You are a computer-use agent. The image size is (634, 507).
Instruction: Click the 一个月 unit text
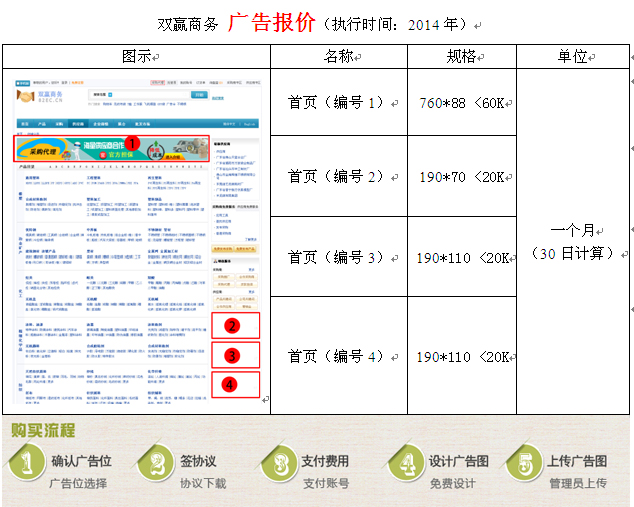(x=573, y=230)
